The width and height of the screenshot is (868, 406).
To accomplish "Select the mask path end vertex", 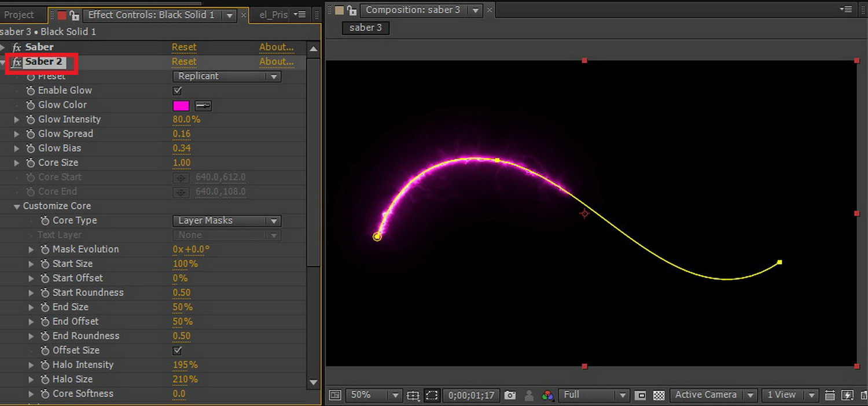I will click(x=779, y=263).
